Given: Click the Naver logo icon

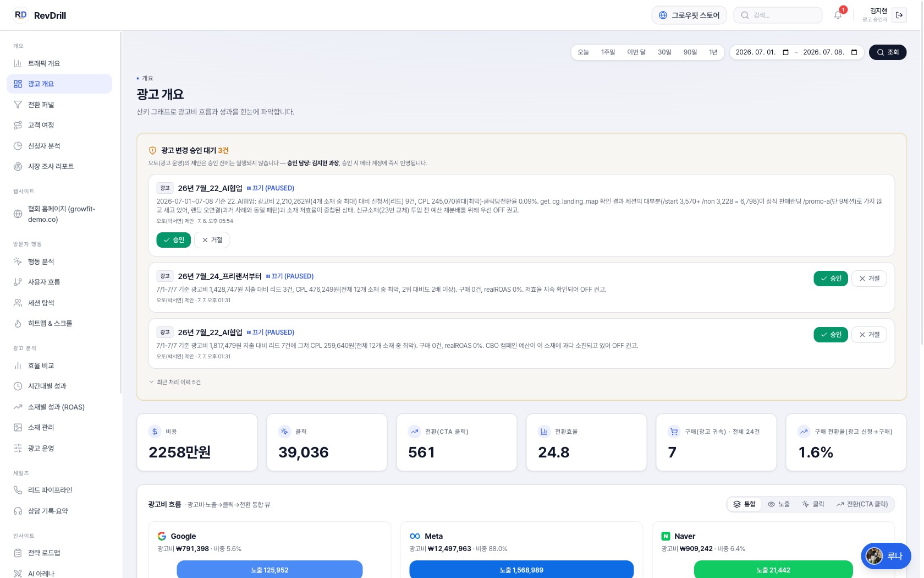Looking at the screenshot, I should point(665,536).
